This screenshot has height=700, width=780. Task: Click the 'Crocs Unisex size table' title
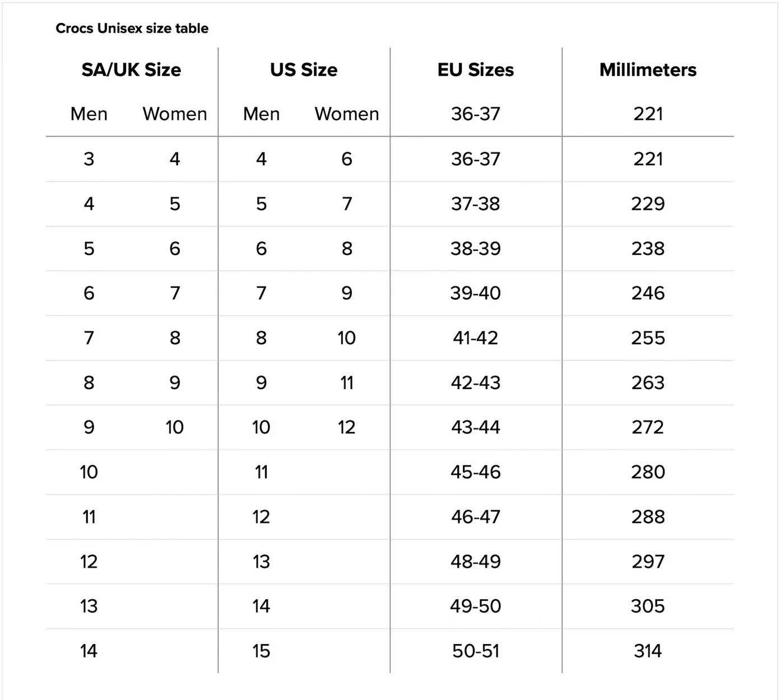[132, 29]
